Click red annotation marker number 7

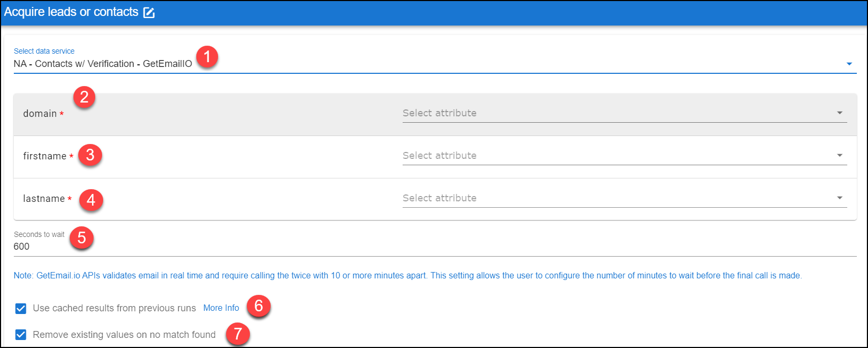coord(238,334)
